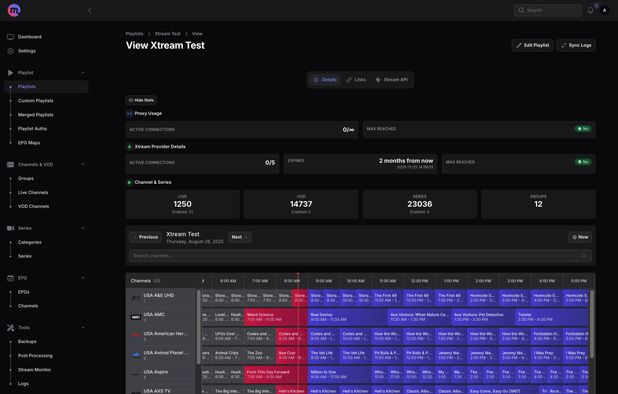Click the Edit Playlist button
Image resolution: width=618 pixels, height=394 pixels.
click(532, 45)
